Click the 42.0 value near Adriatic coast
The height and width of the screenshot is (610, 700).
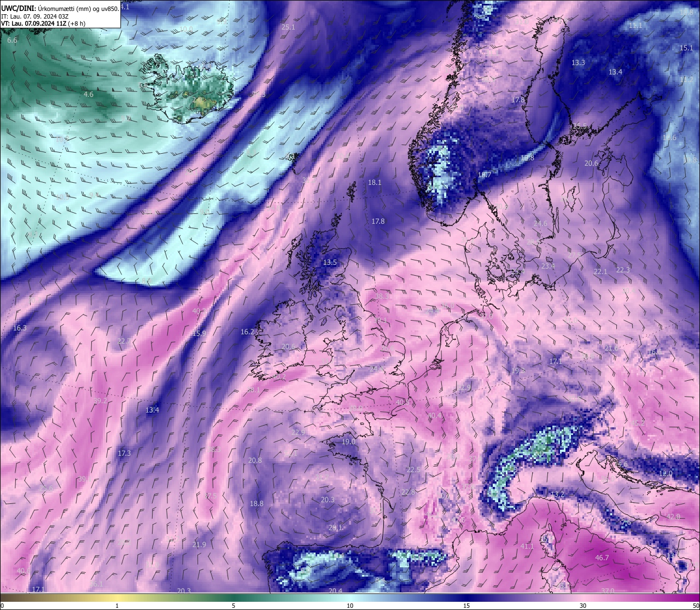pyautogui.click(x=673, y=516)
